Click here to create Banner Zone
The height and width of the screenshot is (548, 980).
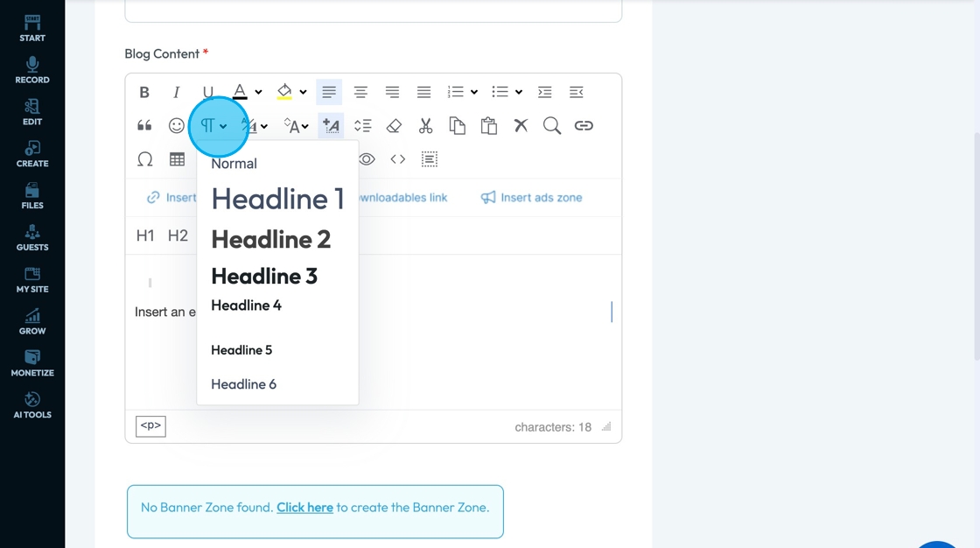(x=305, y=508)
